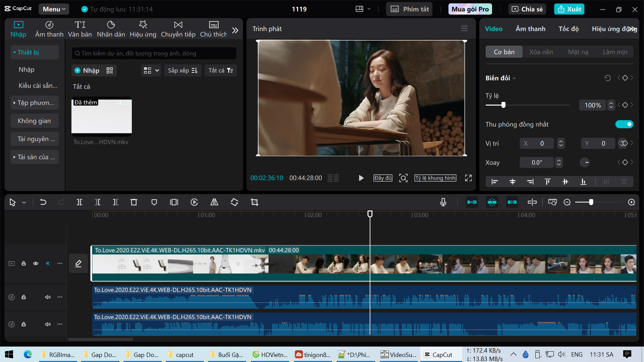Click the preview axis split icon
The height and width of the screenshot is (362, 644).
532,202
